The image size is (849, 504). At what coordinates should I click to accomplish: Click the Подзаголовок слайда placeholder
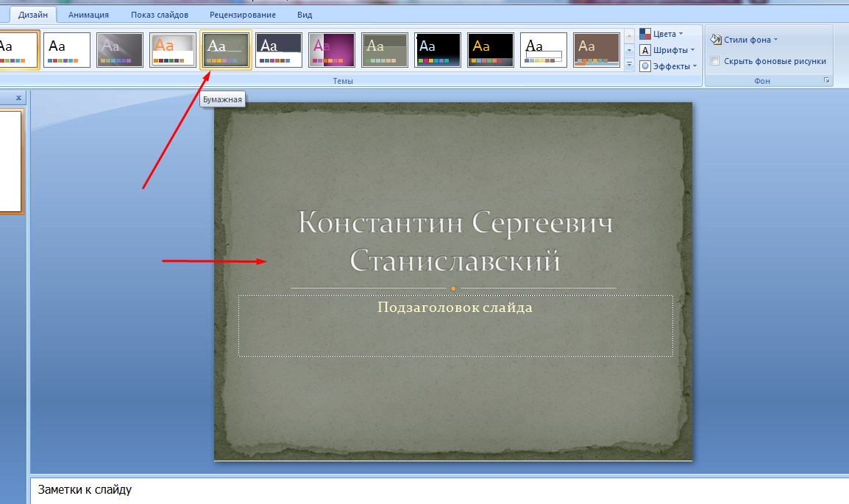(x=455, y=325)
